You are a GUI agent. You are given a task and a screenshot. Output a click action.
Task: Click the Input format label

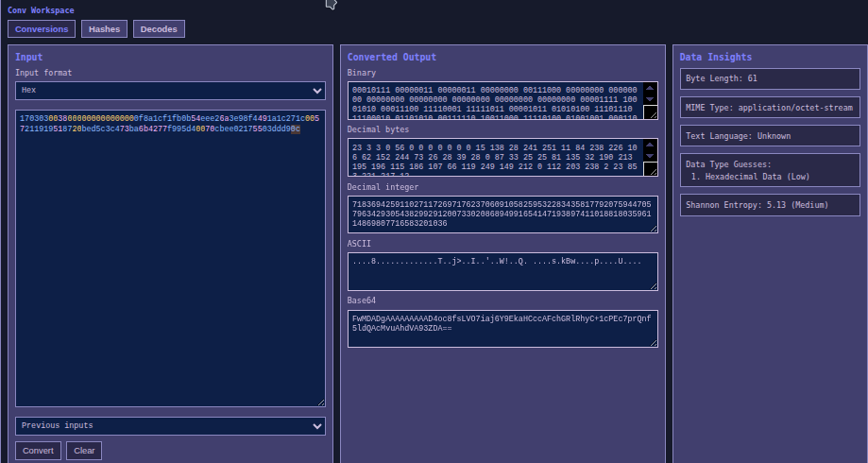click(43, 73)
